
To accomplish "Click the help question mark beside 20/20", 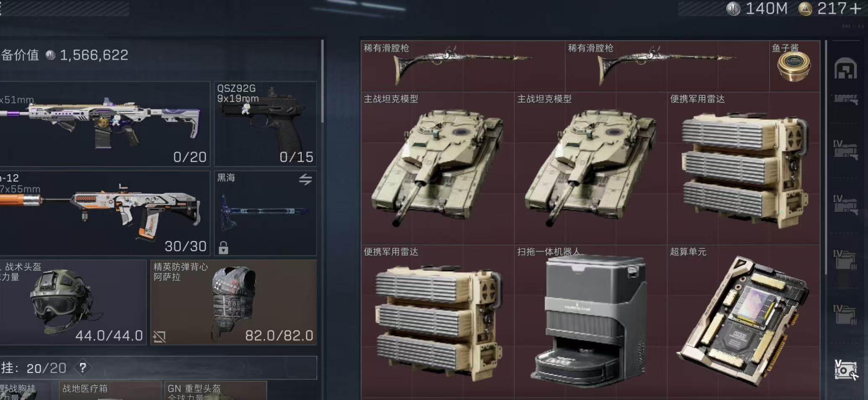I will (x=83, y=368).
